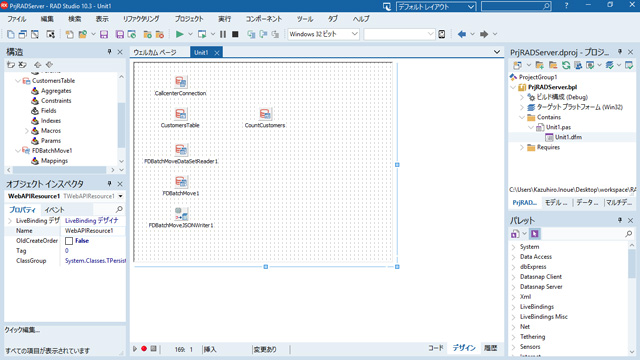Expand the Data Access palette category

tap(513, 257)
